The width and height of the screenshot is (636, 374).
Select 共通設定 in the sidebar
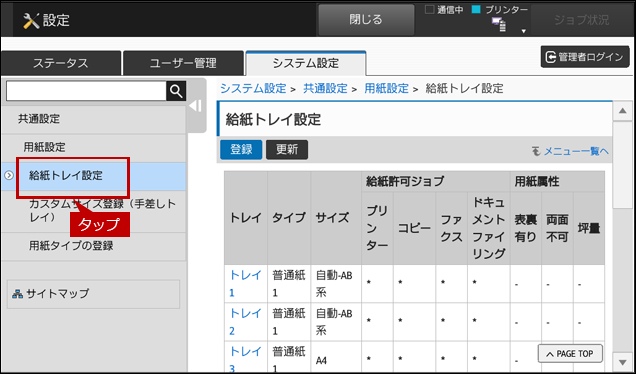point(93,119)
